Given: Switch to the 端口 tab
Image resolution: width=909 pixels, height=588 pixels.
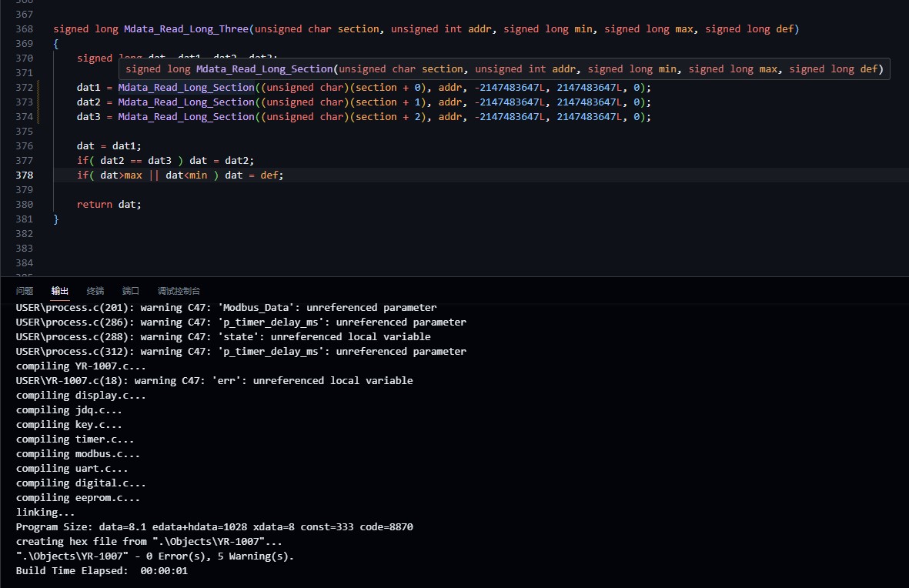Looking at the screenshot, I should pyautogui.click(x=130, y=291).
